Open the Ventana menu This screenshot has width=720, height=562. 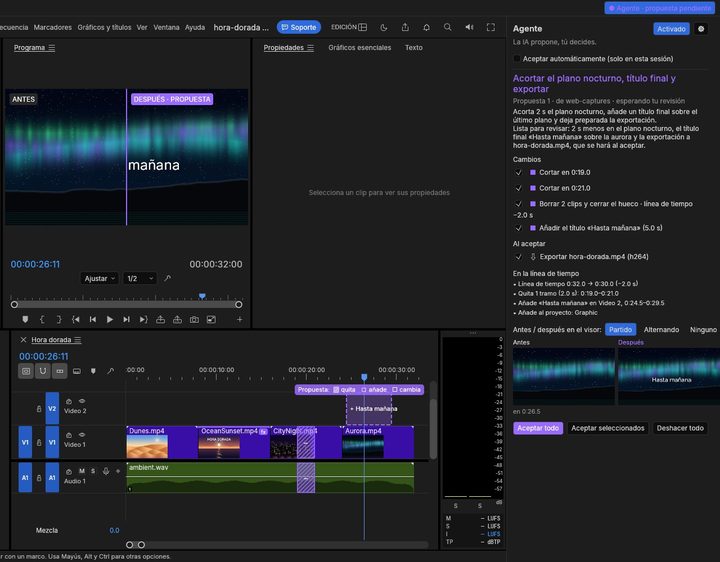[x=166, y=28]
